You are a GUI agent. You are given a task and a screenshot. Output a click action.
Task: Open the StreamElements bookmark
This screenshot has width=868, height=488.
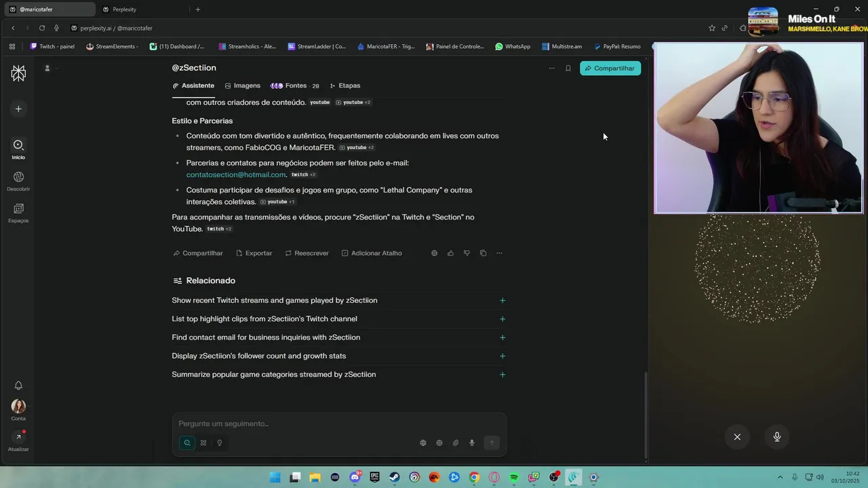point(113,47)
